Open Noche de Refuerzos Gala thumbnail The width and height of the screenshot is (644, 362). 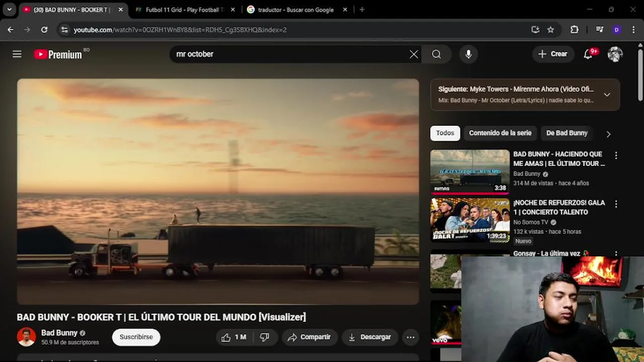coord(470,220)
